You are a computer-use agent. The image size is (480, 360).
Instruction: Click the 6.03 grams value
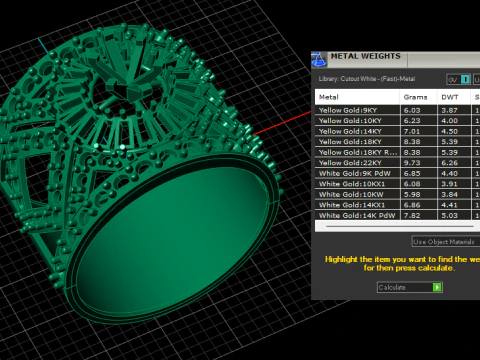pos(412,110)
